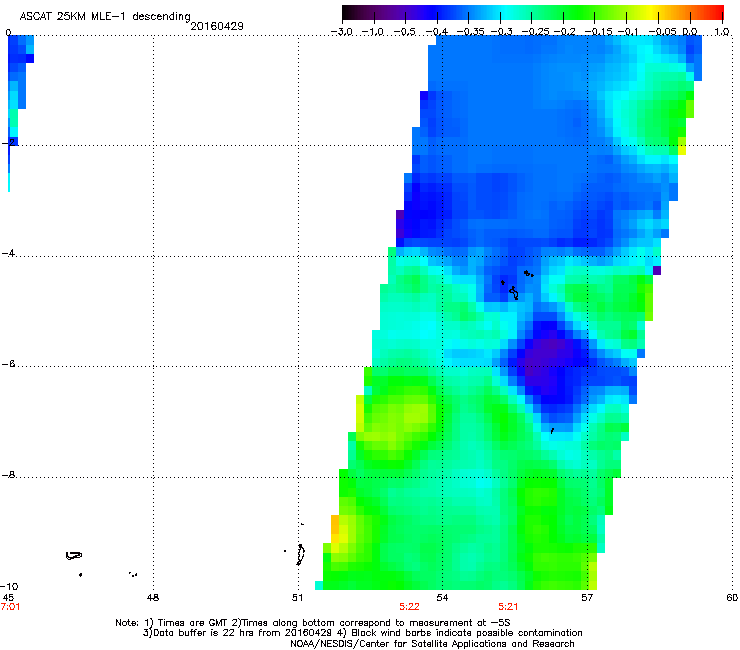Select the date label 20160429 in the header

click(217, 26)
